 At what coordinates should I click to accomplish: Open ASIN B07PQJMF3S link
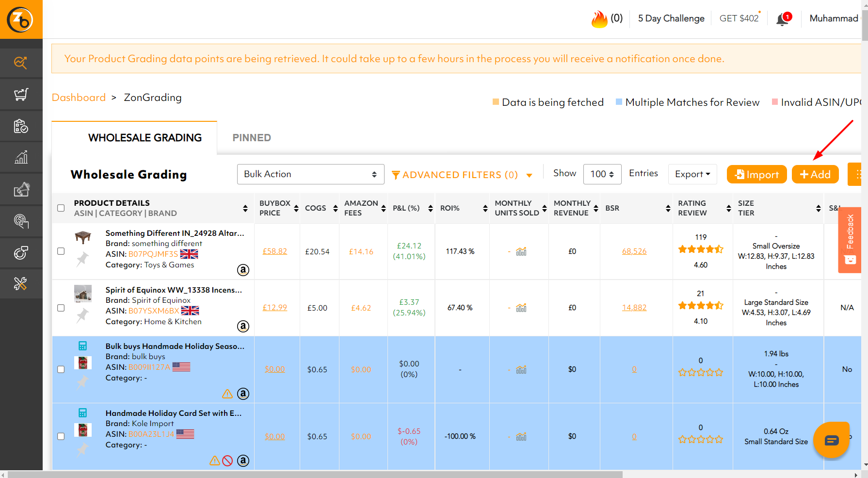(153, 254)
